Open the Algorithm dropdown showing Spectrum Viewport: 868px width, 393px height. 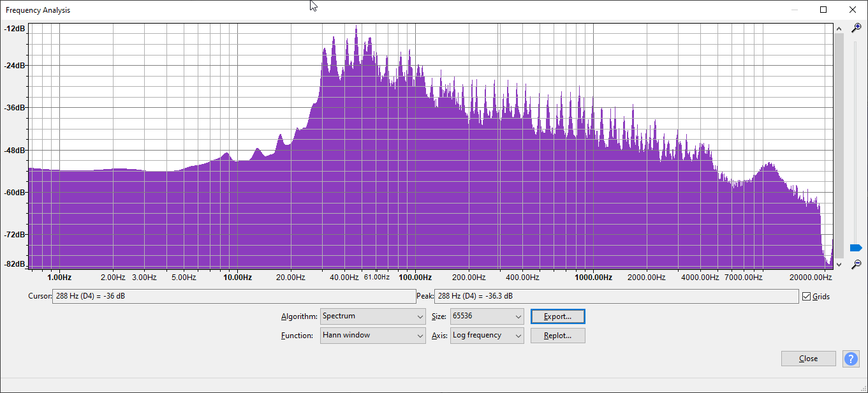click(372, 316)
